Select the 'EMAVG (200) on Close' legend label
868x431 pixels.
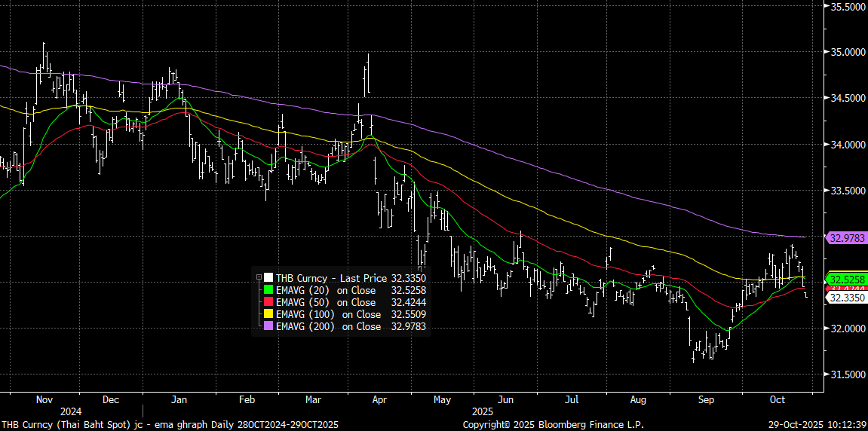(328, 326)
